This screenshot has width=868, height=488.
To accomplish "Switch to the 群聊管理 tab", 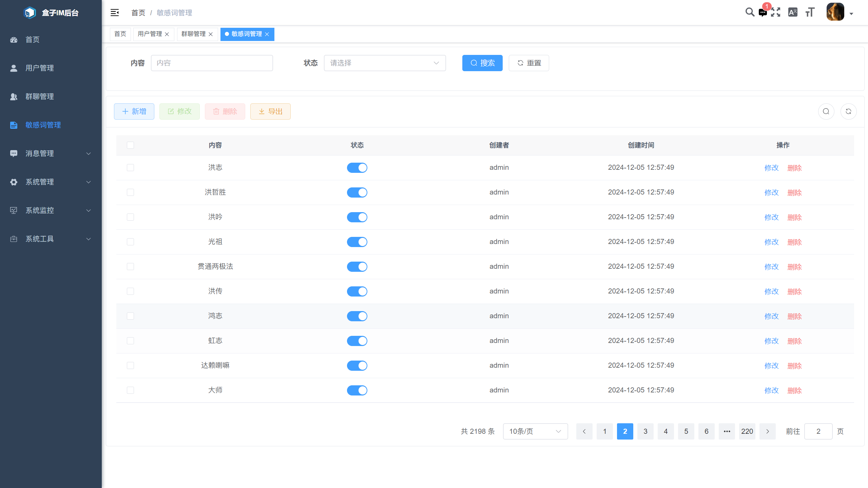I will click(x=193, y=34).
